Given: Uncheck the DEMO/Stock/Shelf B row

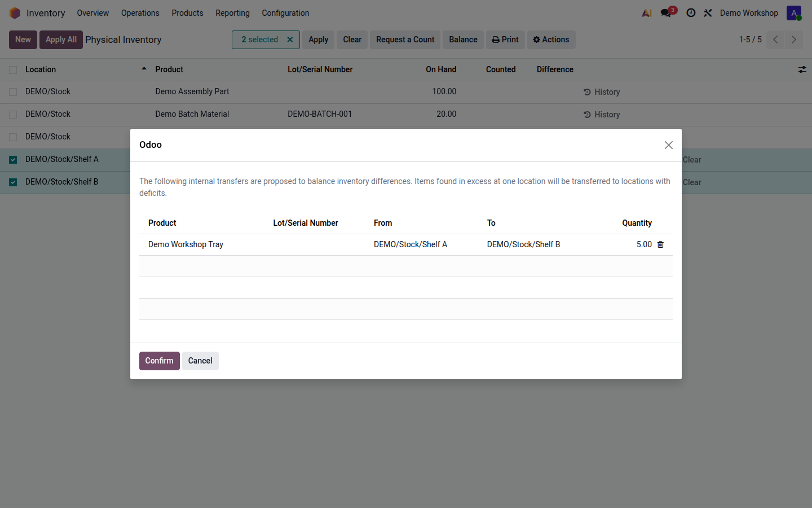Looking at the screenshot, I should pos(13,182).
